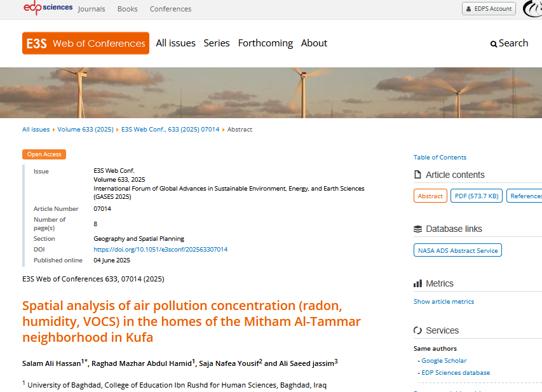Download the PDF (573.7 KB)

[x=477, y=196]
